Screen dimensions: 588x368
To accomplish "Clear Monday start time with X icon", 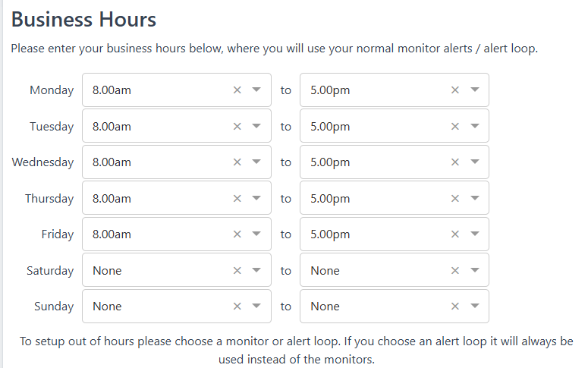I will (237, 90).
